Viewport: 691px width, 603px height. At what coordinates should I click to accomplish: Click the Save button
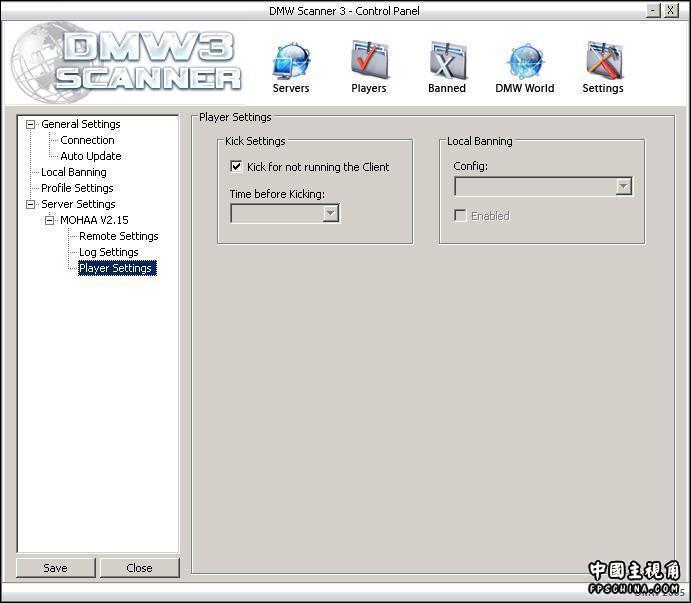coord(56,568)
